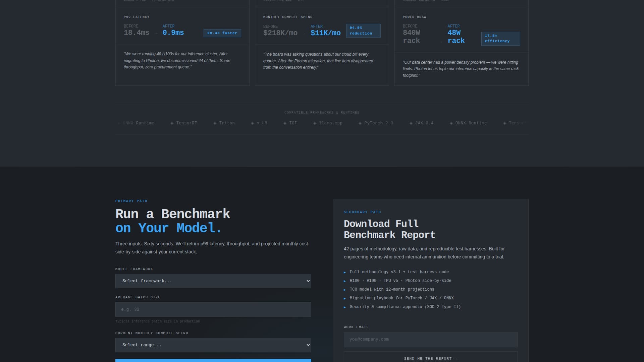Click the diamond icon beside JAX 0.4
This screenshot has width=644, height=362.
411,123
